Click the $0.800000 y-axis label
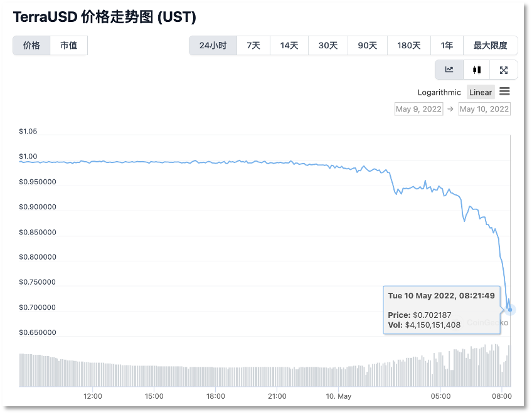The image size is (532, 415). [38, 257]
